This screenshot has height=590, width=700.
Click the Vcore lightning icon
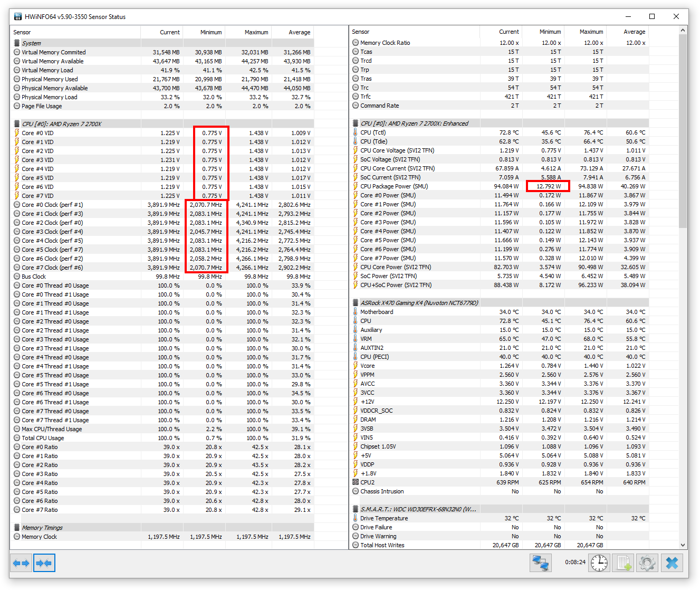356,366
